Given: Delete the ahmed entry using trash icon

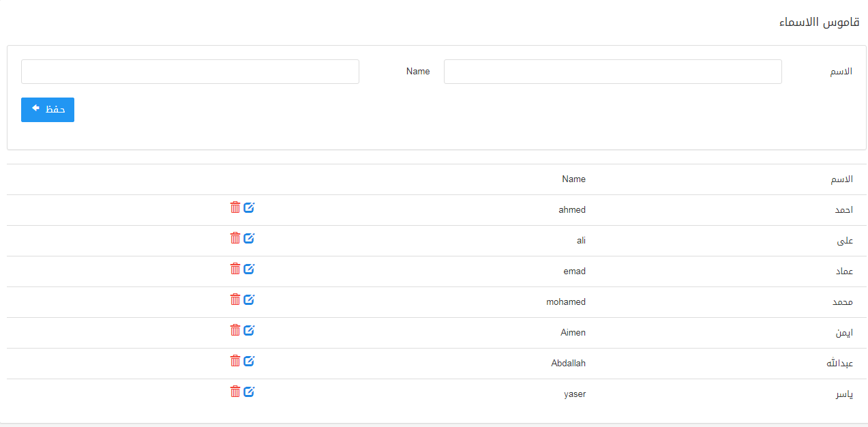Looking at the screenshot, I should pos(235,207).
